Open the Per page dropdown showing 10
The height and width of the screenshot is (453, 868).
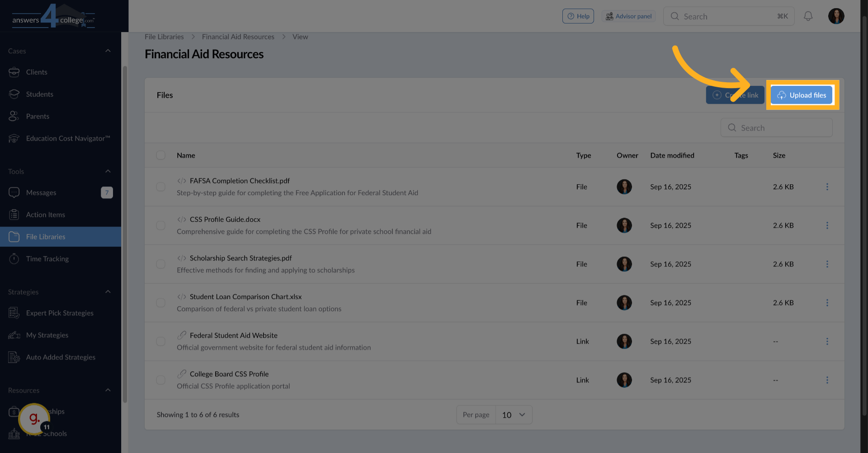click(514, 415)
